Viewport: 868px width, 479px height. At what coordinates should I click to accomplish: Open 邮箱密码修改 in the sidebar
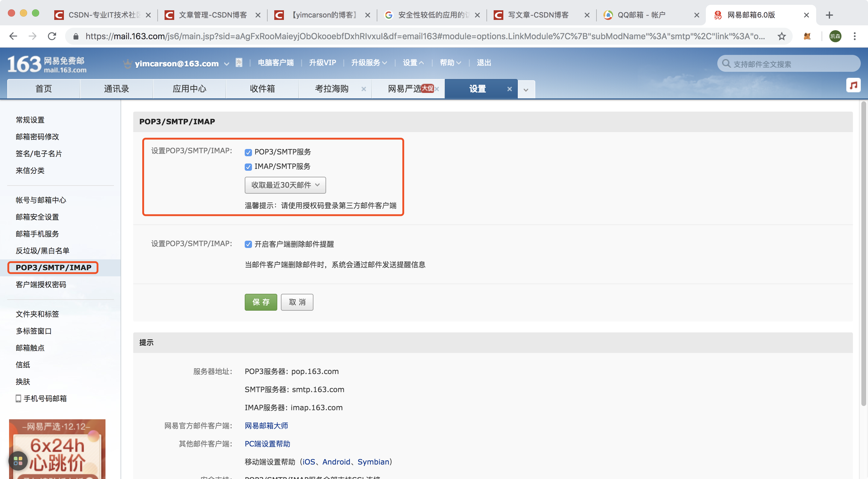tap(37, 137)
